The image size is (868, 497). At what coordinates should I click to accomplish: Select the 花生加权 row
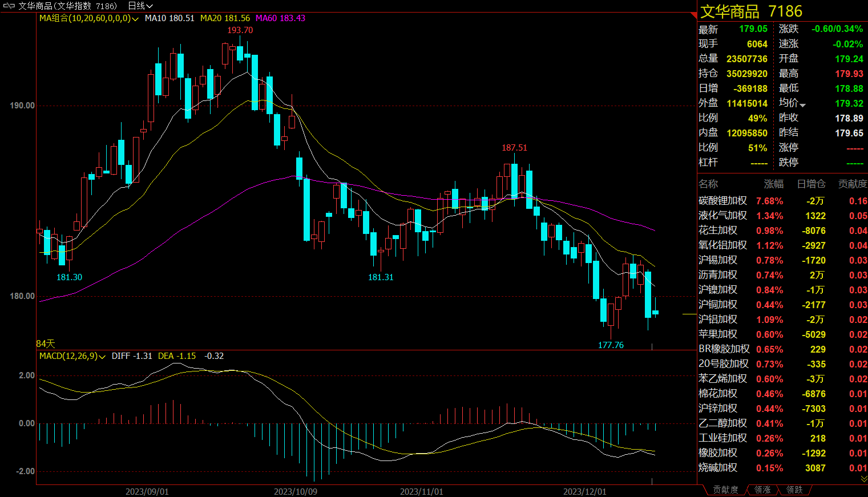[782, 231]
